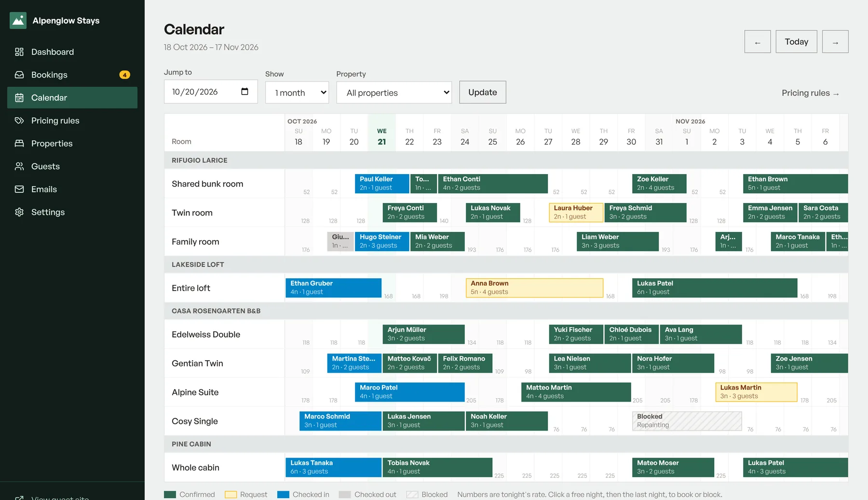Open the Pricing rules link at top right
868x500 pixels.
click(811, 93)
